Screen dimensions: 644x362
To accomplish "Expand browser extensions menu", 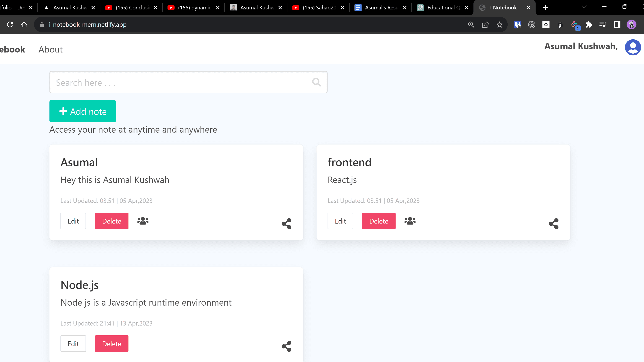I will pyautogui.click(x=589, y=25).
